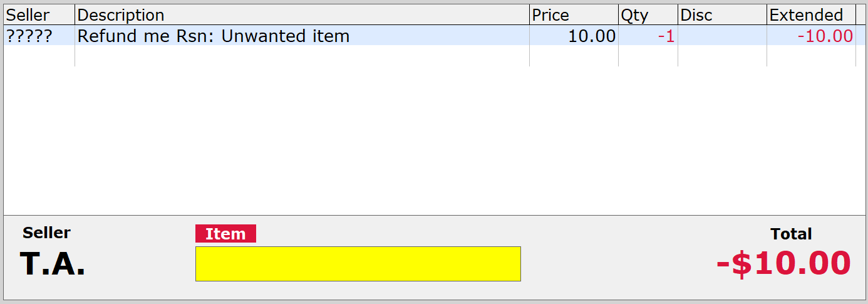Image resolution: width=868 pixels, height=304 pixels.
Task: Click the empty description cell in second row
Action: pos(302,56)
